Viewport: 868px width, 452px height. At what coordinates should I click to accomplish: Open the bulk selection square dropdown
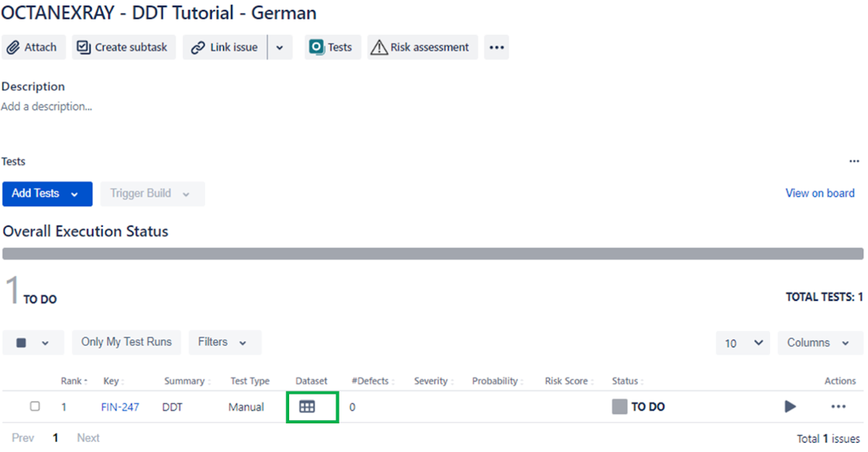tap(33, 343)
